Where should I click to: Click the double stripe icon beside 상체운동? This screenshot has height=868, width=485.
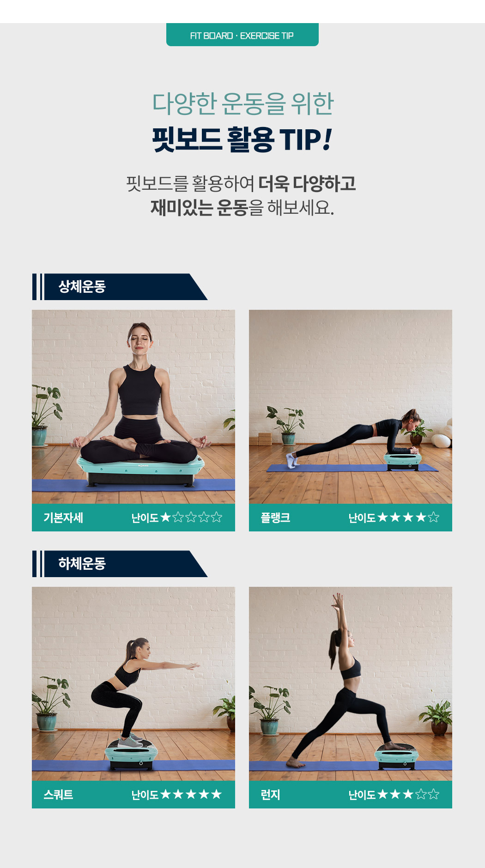coord(37,287)
